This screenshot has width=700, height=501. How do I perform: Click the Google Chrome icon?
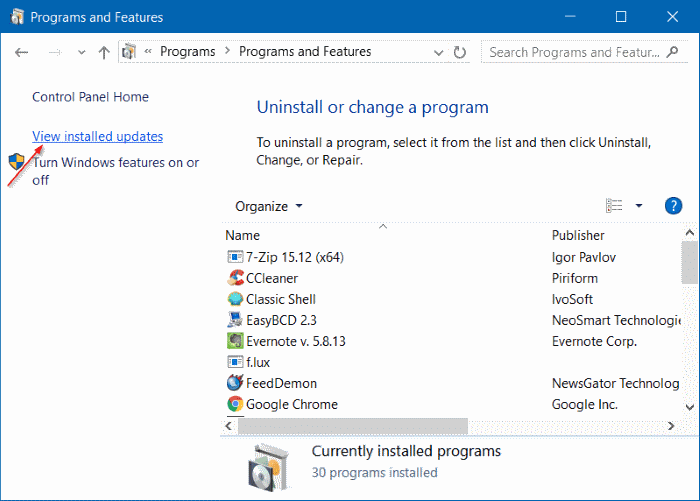235,404
